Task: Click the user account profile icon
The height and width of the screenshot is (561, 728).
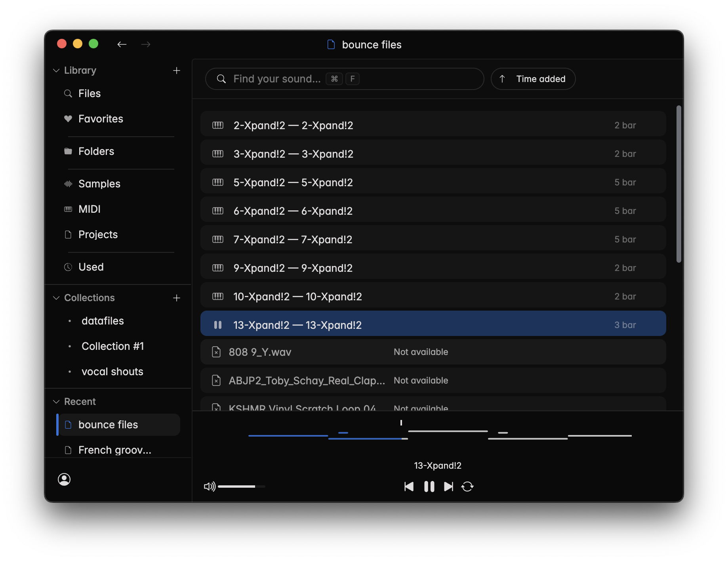Action: pos(64,479)
